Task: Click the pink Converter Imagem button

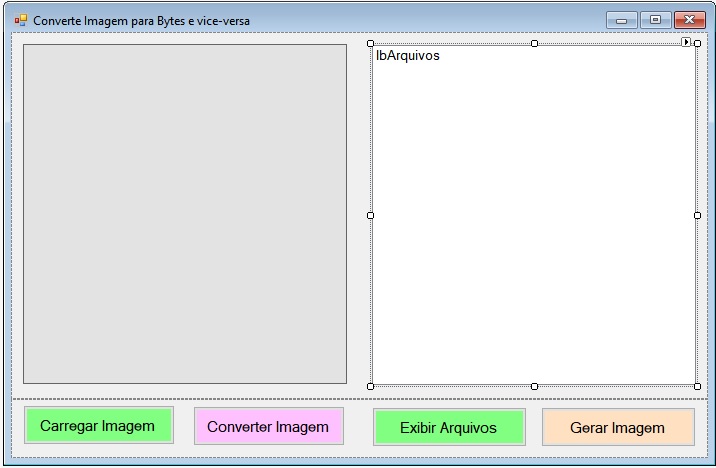Action: (268, 427)
